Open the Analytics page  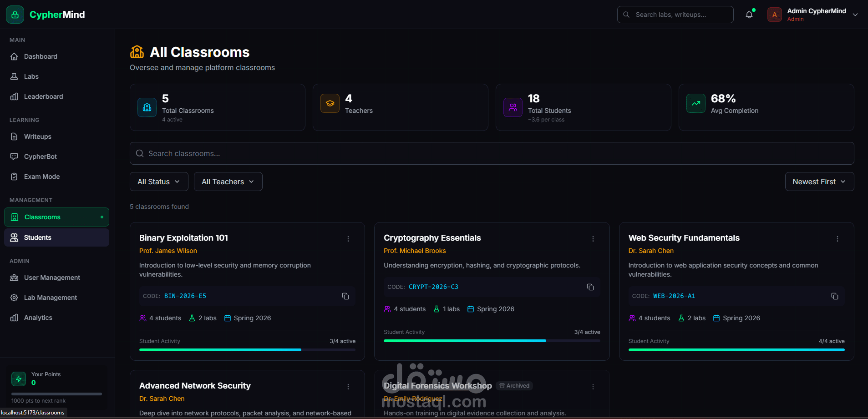pos(56,318)
